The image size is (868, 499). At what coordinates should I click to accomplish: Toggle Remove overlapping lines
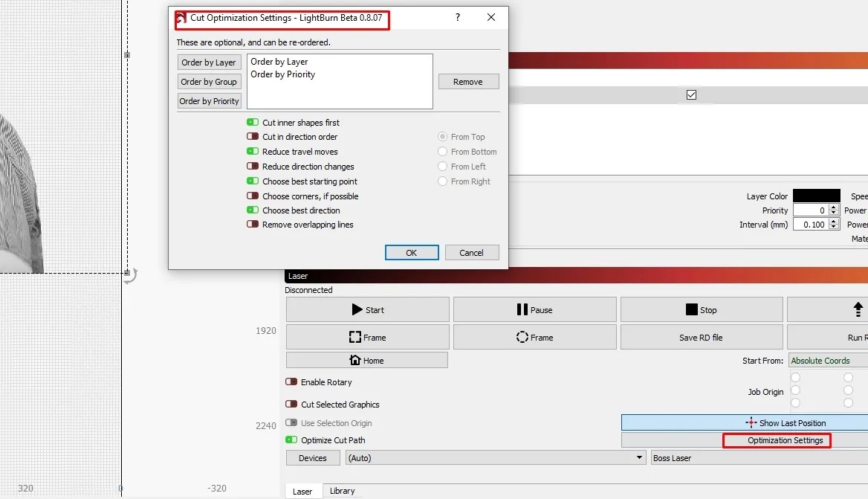coord(253,225)
